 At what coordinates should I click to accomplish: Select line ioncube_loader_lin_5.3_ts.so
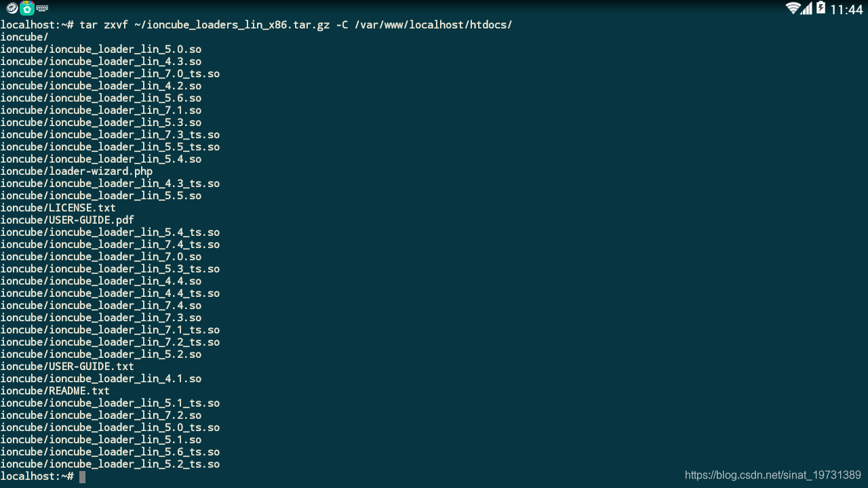coord(110,269)
